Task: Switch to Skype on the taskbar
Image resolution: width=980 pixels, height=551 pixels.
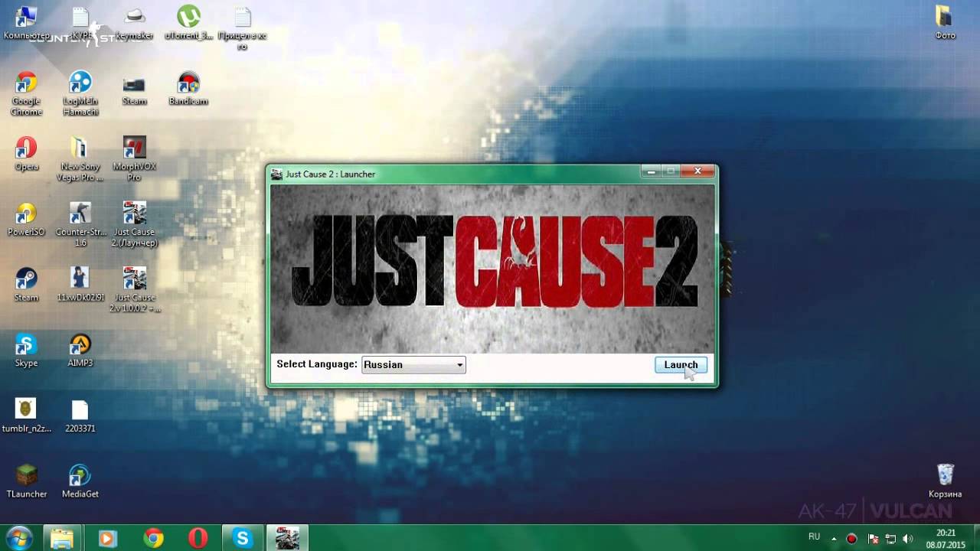Action: click(243, 538)
